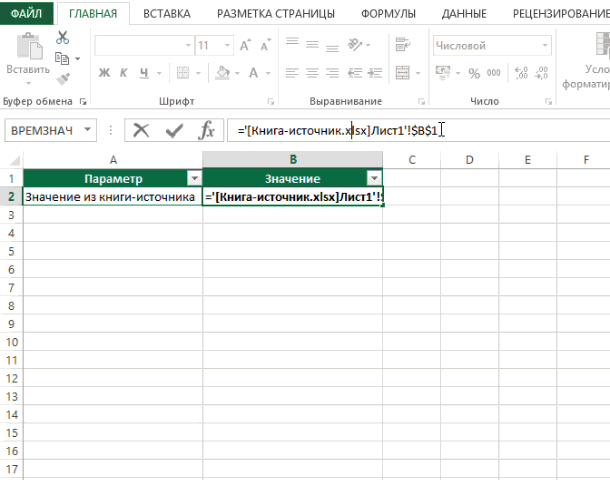Confirm formula entry with checkmark
610x480 pixels.
click(x=174, y=131)
